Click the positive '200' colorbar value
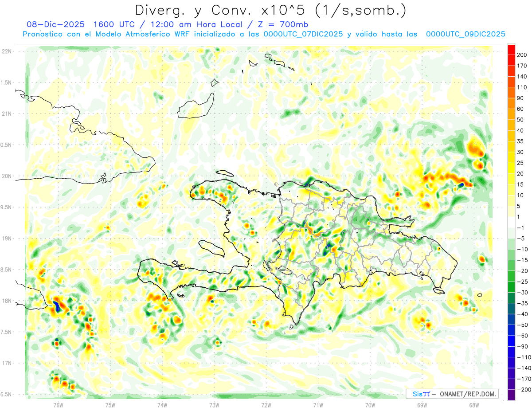 point(522,55)
